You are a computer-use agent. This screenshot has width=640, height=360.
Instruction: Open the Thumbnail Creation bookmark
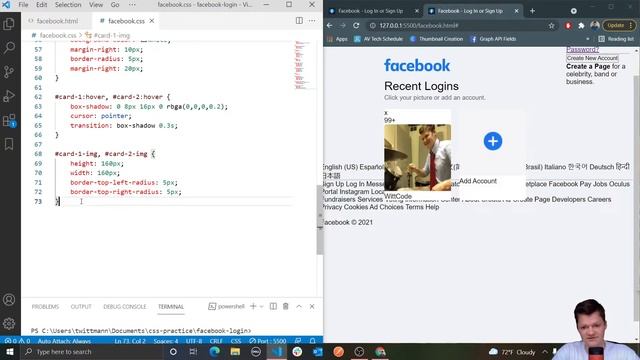(436, 39)
